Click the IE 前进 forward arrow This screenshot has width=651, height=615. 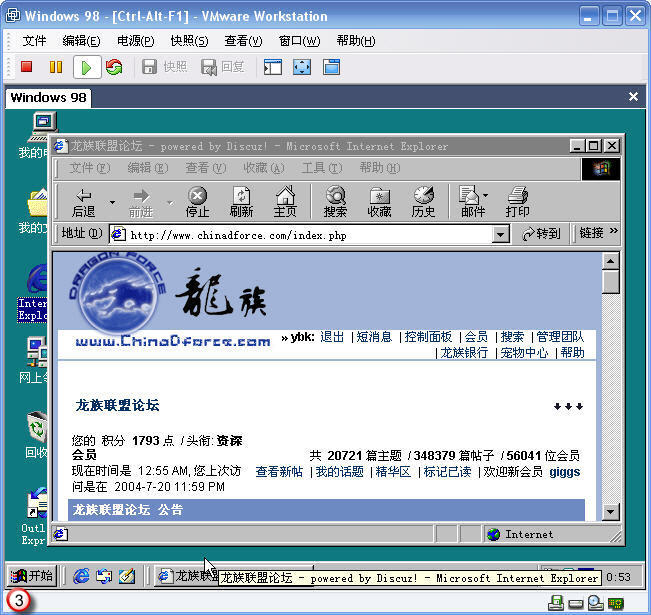pyautogui.click(x=141, y=202)
